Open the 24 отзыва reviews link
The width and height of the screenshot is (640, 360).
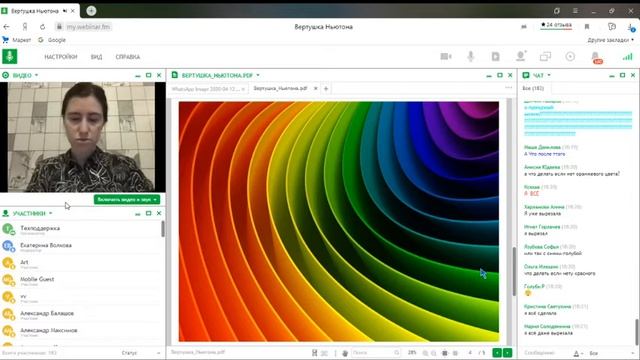click(x=556, y=25)
